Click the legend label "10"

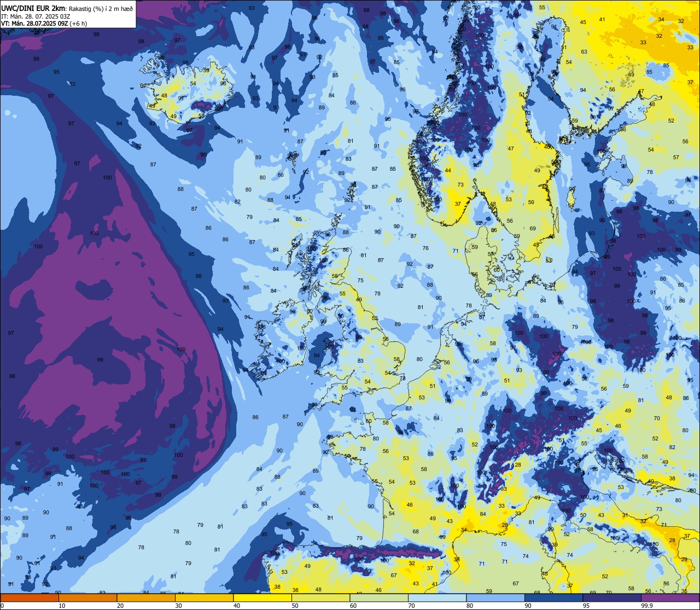click(62, 606)
